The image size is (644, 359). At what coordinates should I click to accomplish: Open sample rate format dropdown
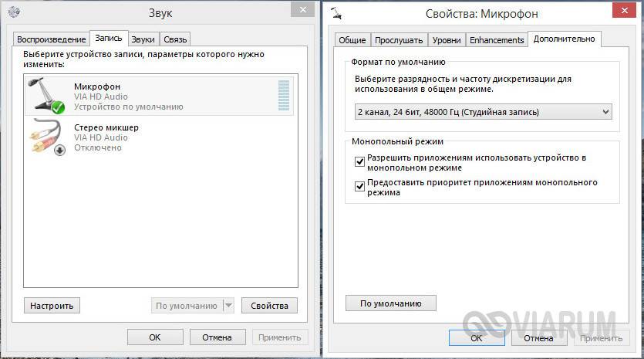(x=483, y=112)
